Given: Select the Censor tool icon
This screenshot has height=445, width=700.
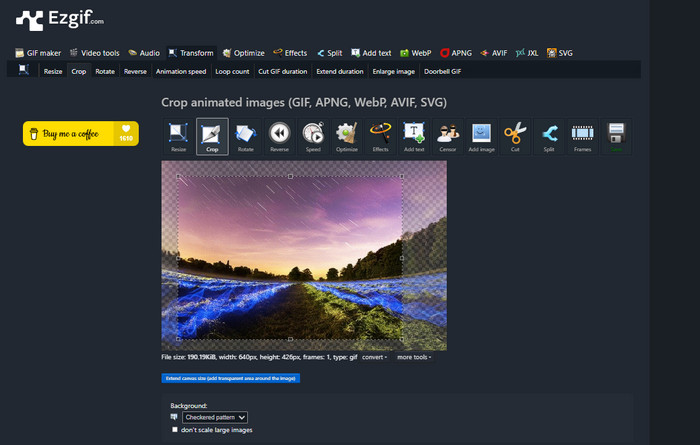Looking at the screenshot, I should click(448, 137).
